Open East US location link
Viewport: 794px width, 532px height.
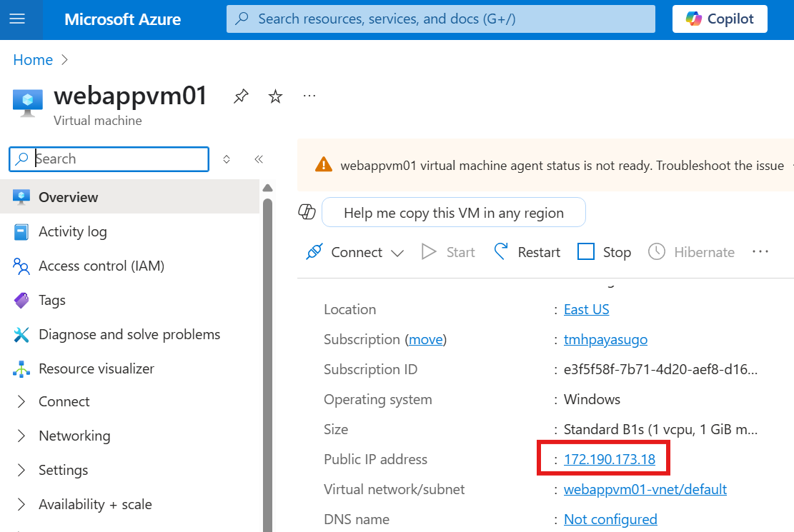[586, 309]
